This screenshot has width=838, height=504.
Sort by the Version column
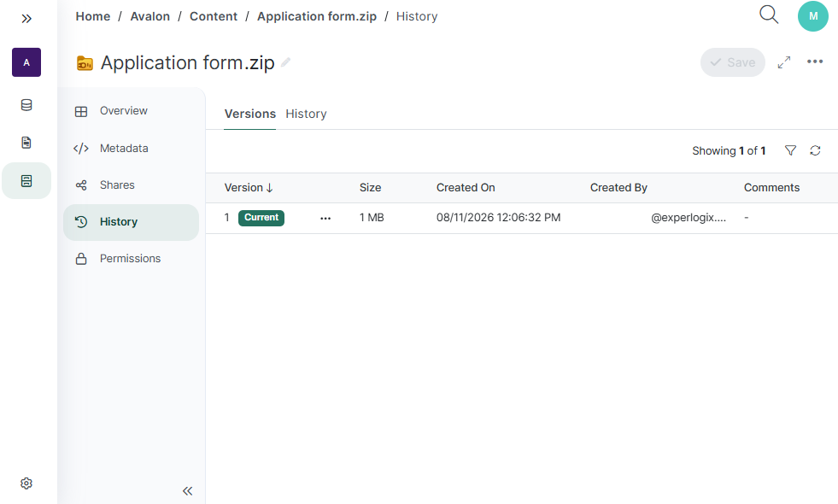(x=249, y=188)
